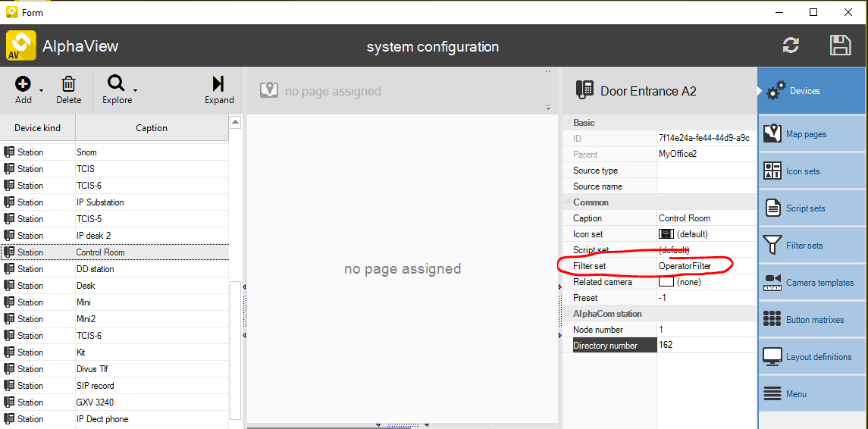The image size is (868, 429).
Task: Open the dropdown arrow beside Add
Action: point(42,91)
